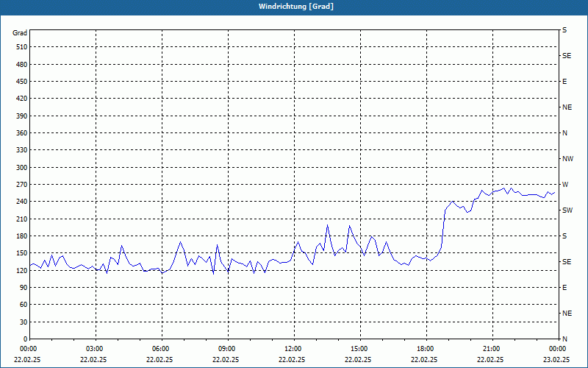Click the 21:00 time label
The width and height of the screenshot is (588, 368).
(x=492, y=349)
